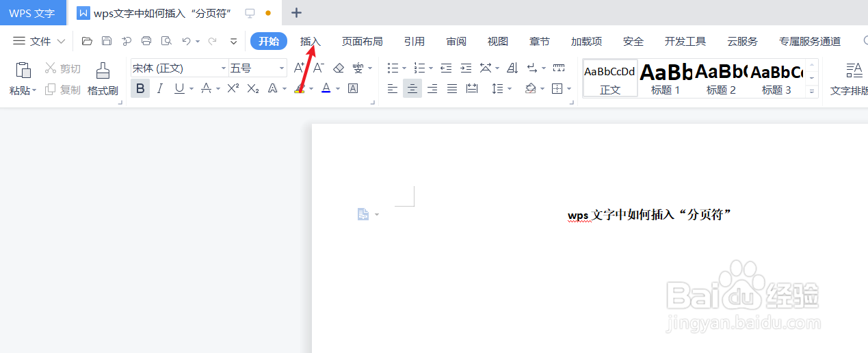The image size is (868, 353).
Task: Apply the 标题 2 style thumbnail
Action: click(721, 79)
